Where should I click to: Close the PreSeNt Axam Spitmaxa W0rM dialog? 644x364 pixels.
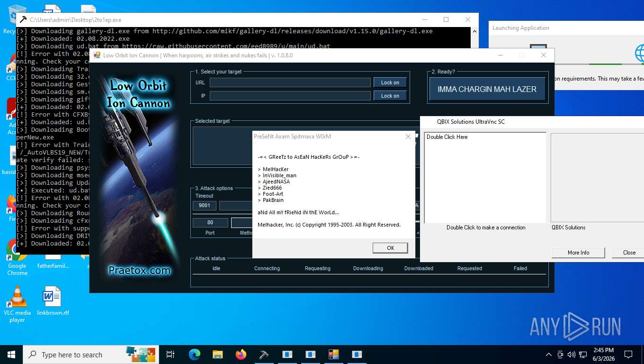(x=408, y=136)
